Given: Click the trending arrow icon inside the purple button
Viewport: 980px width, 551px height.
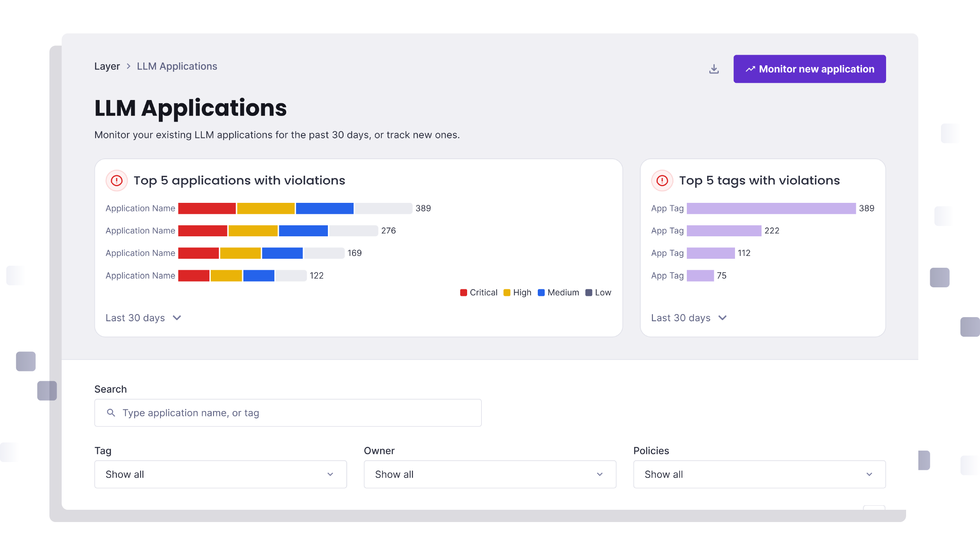Looking at the screenshot, I should (751, 69).
